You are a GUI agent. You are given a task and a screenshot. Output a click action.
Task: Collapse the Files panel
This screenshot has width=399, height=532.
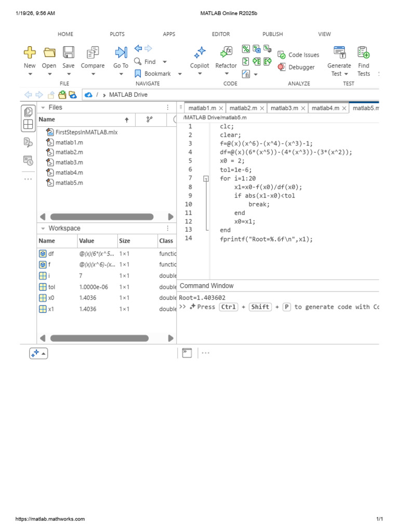coord(43,108)
